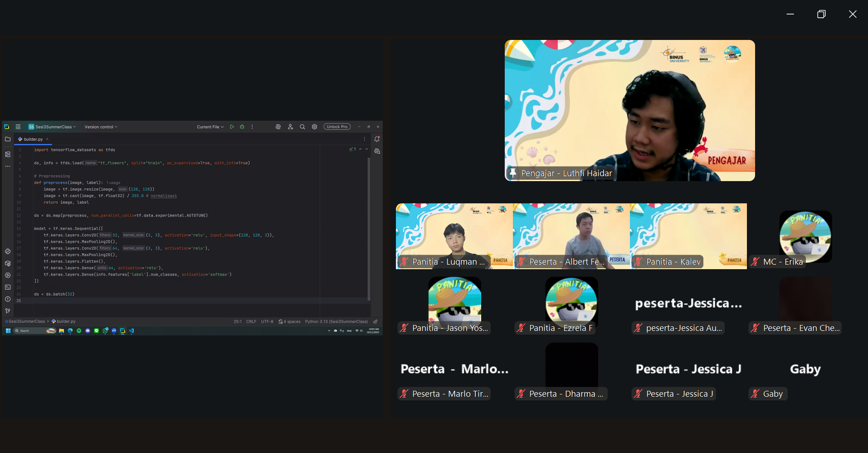Open the Terminal tool window

[x=8, y=287]
